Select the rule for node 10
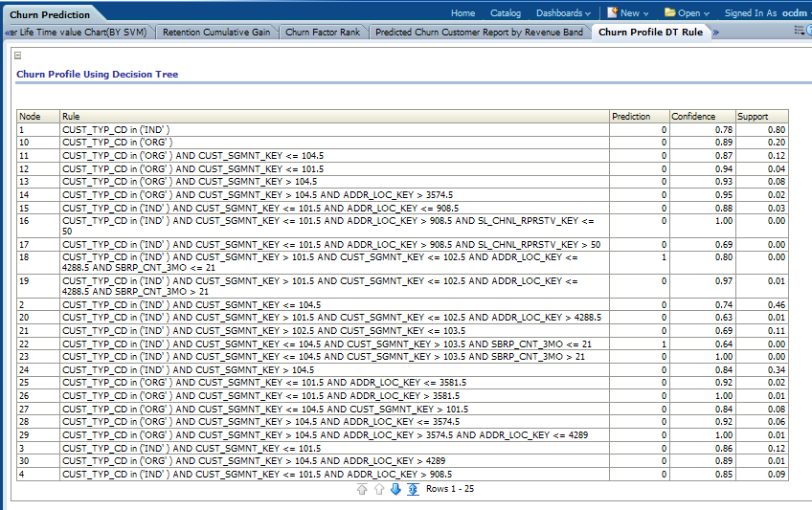Image resolution: width=812 pixels, height=510 pixels. (118, 143)
